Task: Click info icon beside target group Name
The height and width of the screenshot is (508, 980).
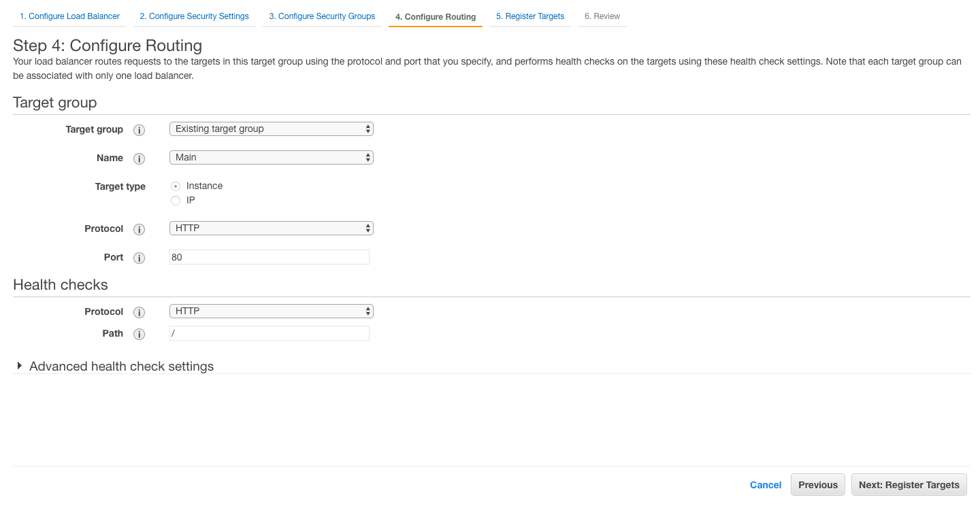Action: (x=139, y=158)
